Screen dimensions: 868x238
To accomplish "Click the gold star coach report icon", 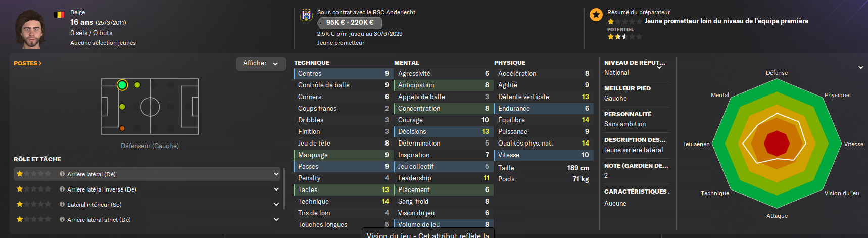I will (x=596, y=15).
